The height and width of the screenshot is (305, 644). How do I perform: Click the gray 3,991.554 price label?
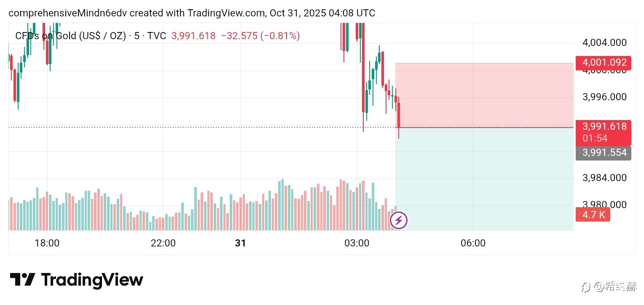click(x=603, y=152)
